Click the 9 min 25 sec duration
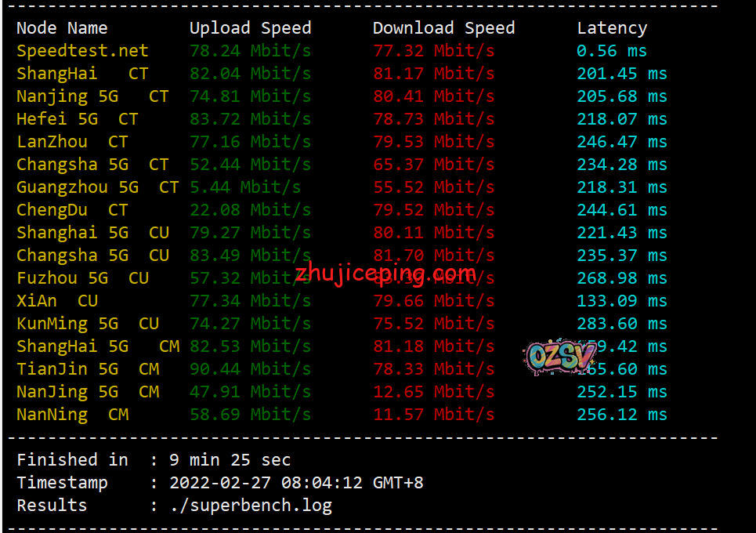This screenshot has width=756, height=533. pos(230,459)
